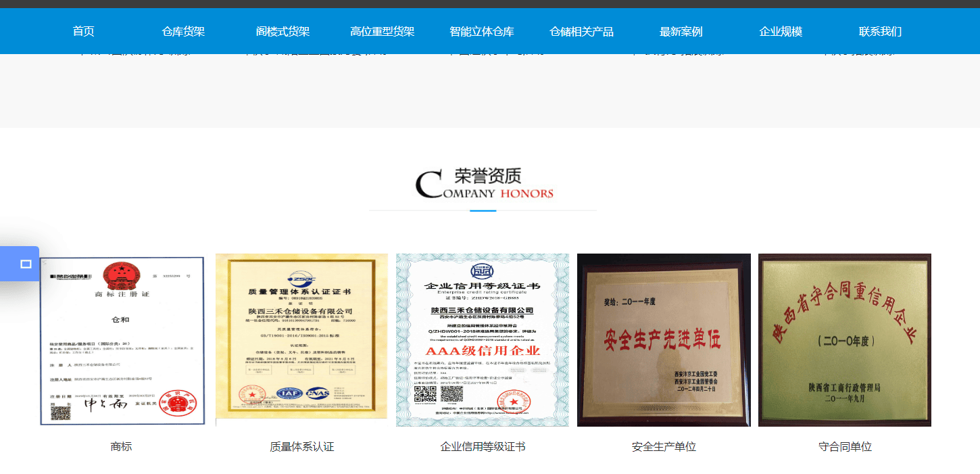
Task: Open the 守合同重信用企业 plaque photo
Action: coord(844,339)
